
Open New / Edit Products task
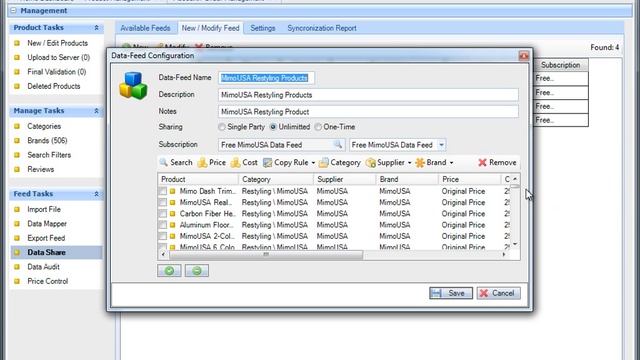click(x=58, y=43)
